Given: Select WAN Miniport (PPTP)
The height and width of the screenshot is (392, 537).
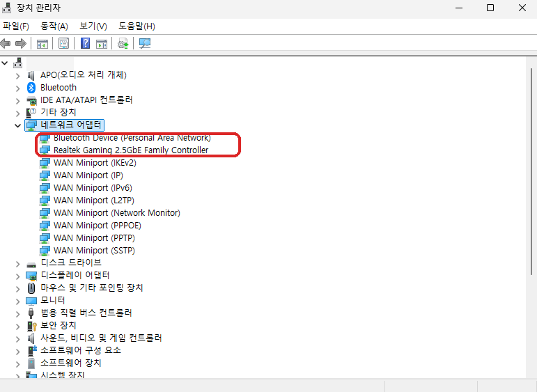Looking at the screenshot, I should click(94, 238).
